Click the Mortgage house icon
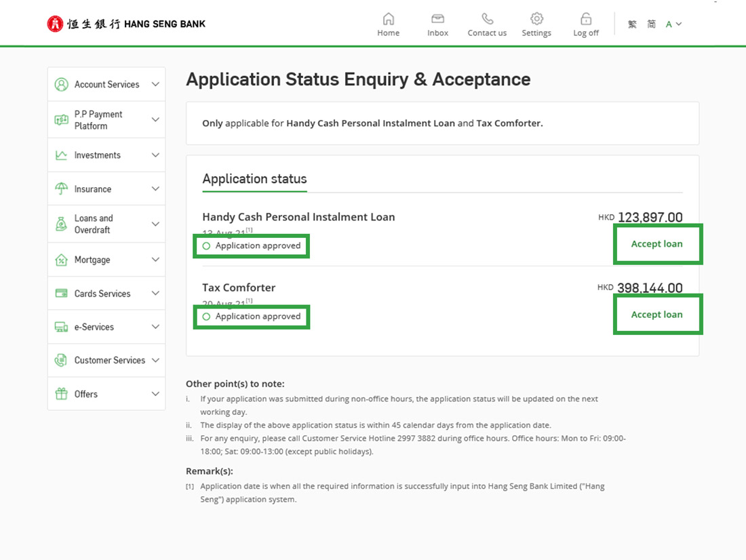Image resolution: width=746 pixels, height=560 pixels. (x=61, y=260)
